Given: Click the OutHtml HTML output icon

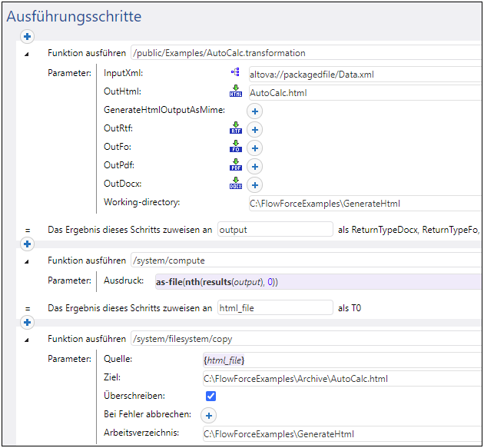Looking at the screenshot, I should pyautogui.click(x=235, y=92).
